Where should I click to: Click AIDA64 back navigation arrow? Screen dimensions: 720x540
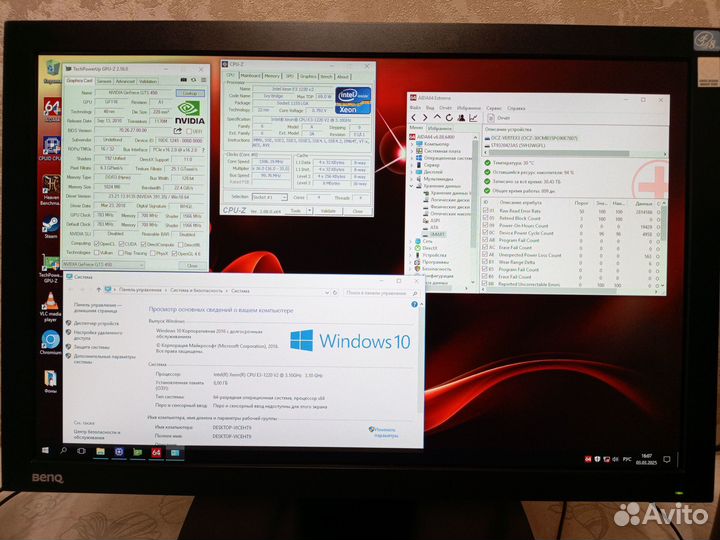(x=414, y=116)
